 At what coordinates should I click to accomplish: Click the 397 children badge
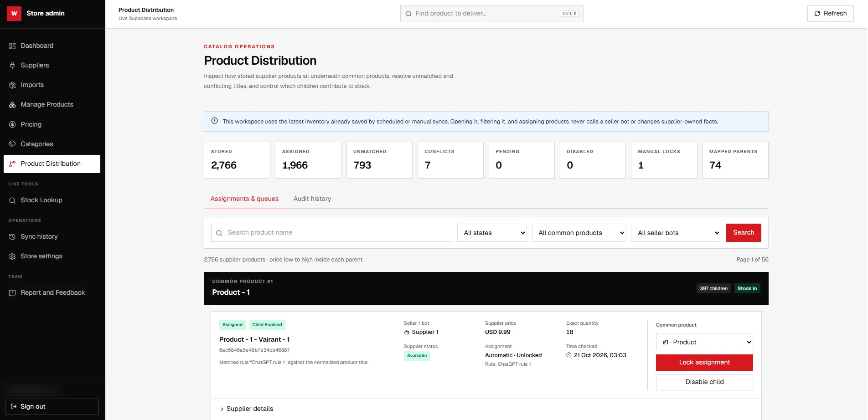click(x=713, y=288)
